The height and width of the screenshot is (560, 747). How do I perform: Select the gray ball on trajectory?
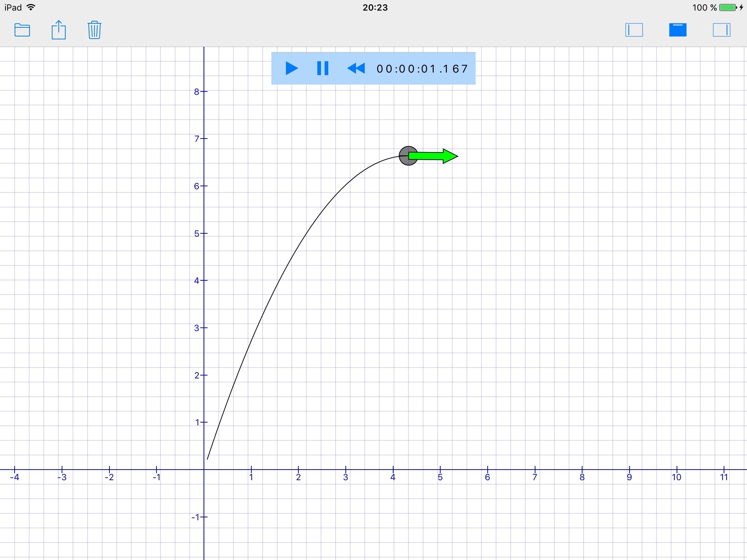[404, 156]
